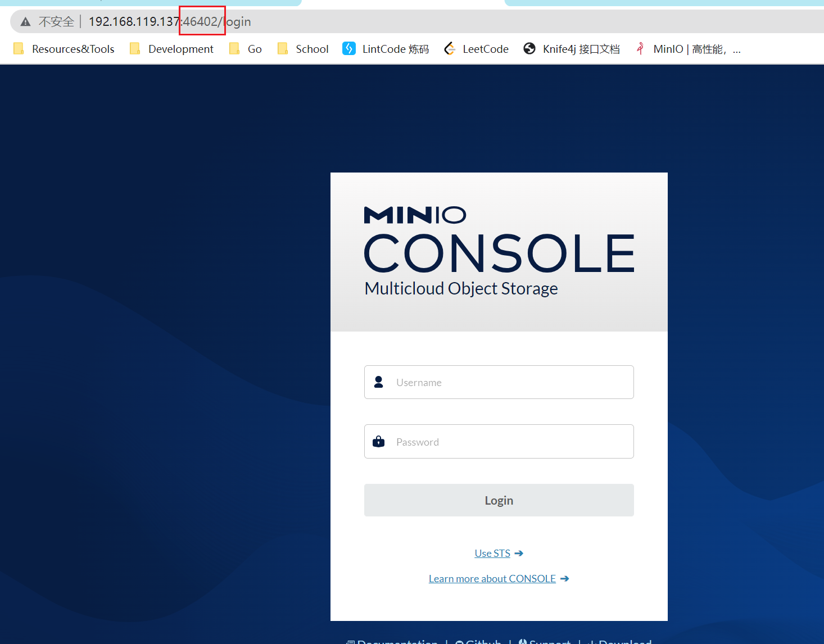
Task: Click the arrow next to Learn more about CONSOLE
Action: pyautogui.click(x=565, y=579)
